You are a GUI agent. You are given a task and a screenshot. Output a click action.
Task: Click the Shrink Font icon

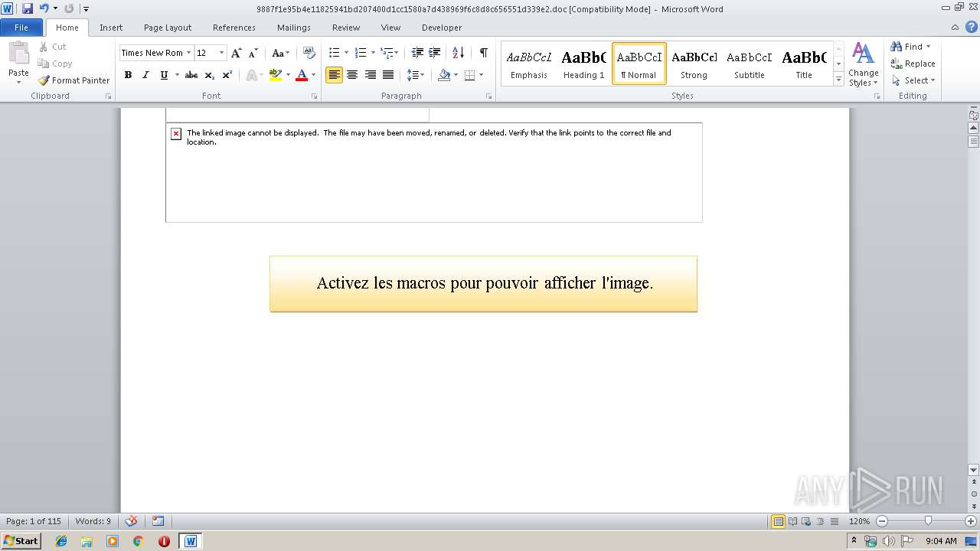pyautogui.click(x=253, y=53)
